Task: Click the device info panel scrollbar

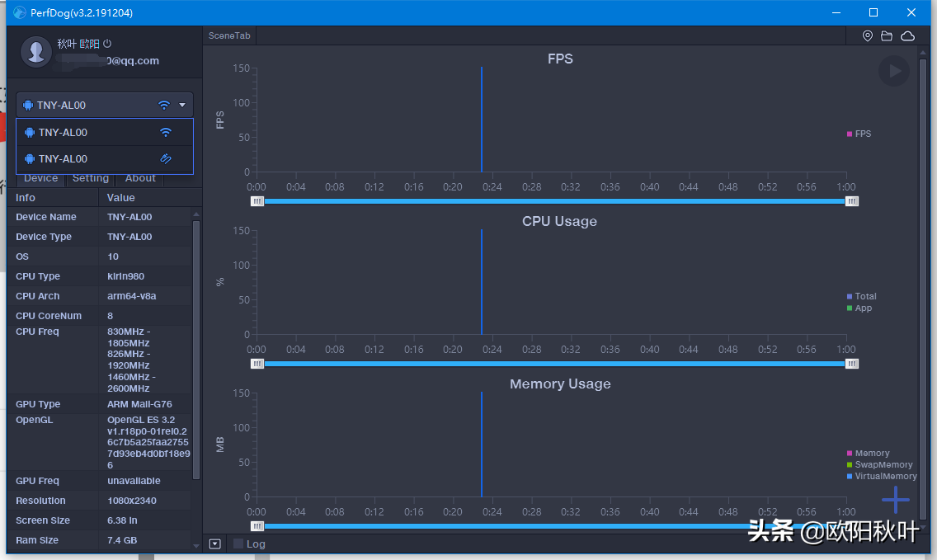Action: tap(196, 350)
